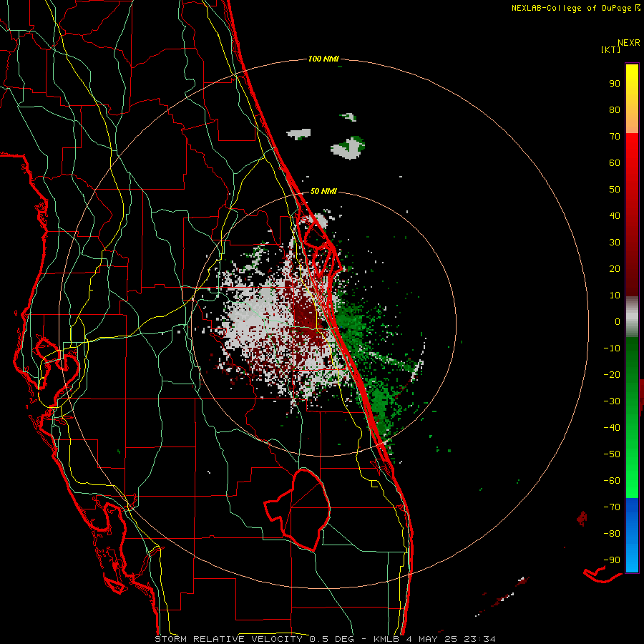Viewport: 644px width, 644px height.
Task: Click the 0 legend value
Action: point(618,321)
